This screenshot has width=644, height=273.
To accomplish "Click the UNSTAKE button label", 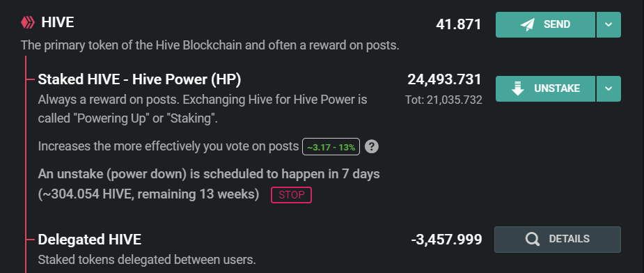I will tap(557, 88).
